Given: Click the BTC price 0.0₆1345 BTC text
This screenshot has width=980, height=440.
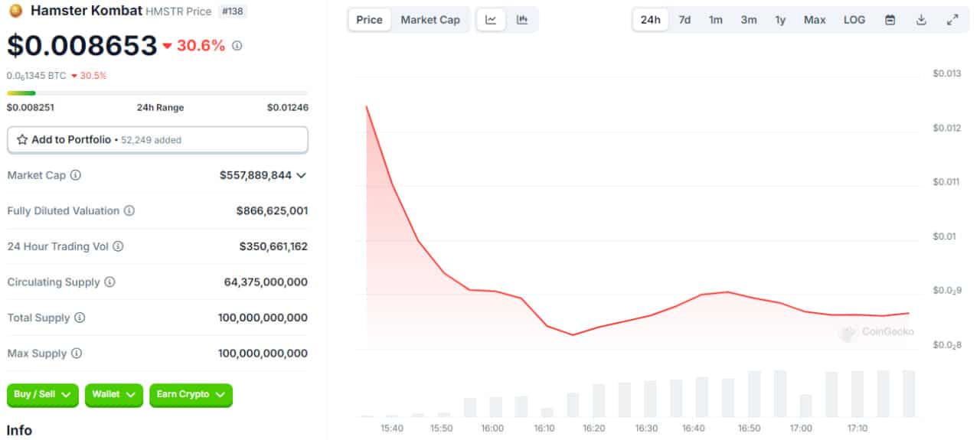Looking at the screenshot, I should click(x=37, y=76).
